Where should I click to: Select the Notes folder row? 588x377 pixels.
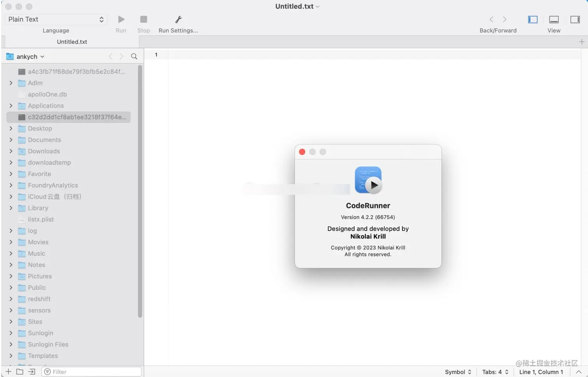68,265
